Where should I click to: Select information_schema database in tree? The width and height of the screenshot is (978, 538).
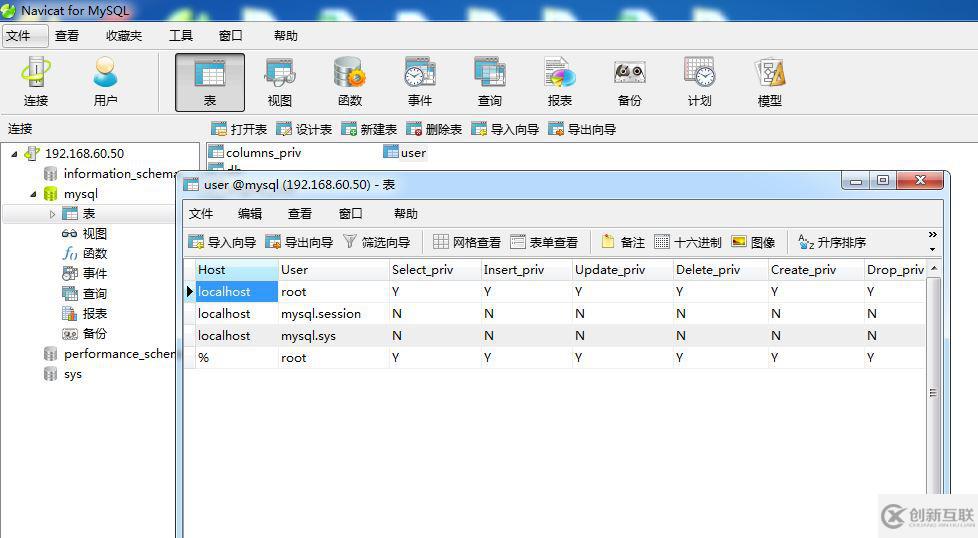(x=111, y=173)
